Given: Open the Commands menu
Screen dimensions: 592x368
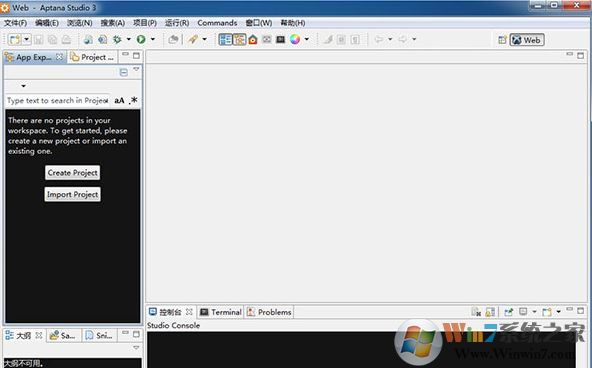Looking at the screenshot, I should [x=217, y=23].
